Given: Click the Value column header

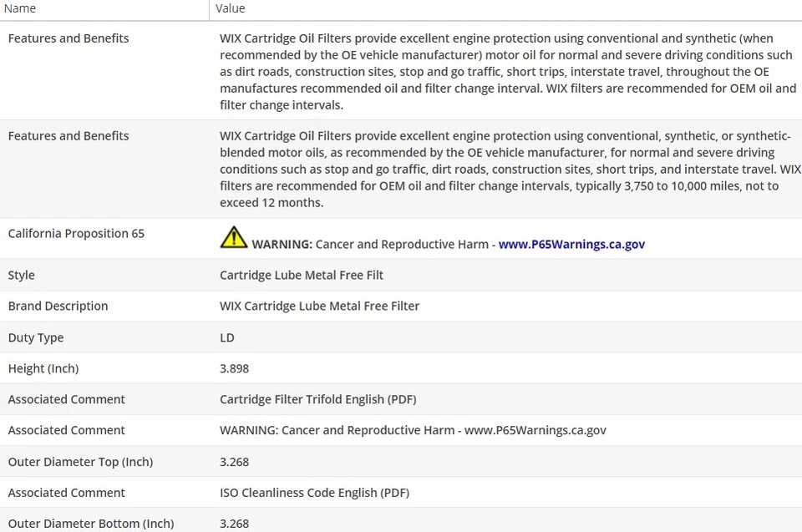Looking at the screenshot, I should coord(230,8).
